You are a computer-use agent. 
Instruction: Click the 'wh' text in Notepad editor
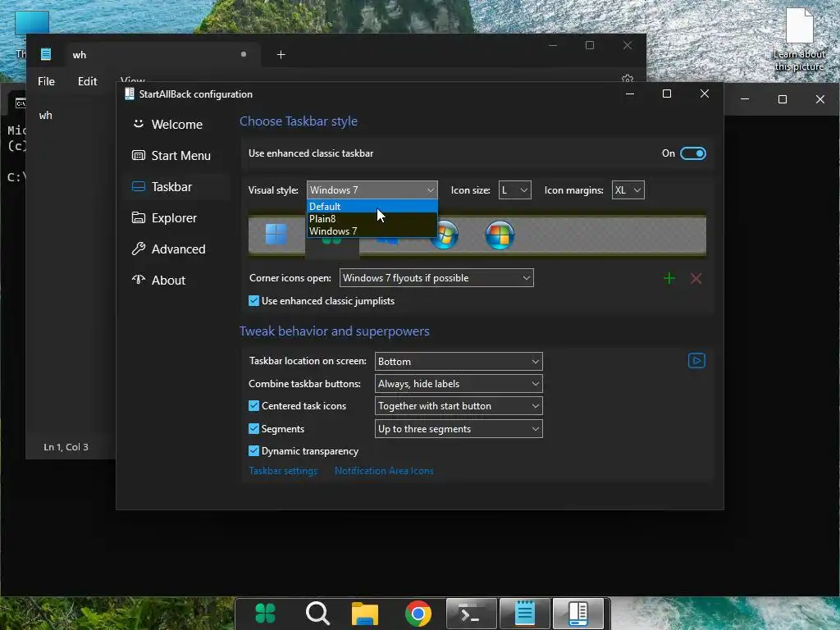click(46, 115)
